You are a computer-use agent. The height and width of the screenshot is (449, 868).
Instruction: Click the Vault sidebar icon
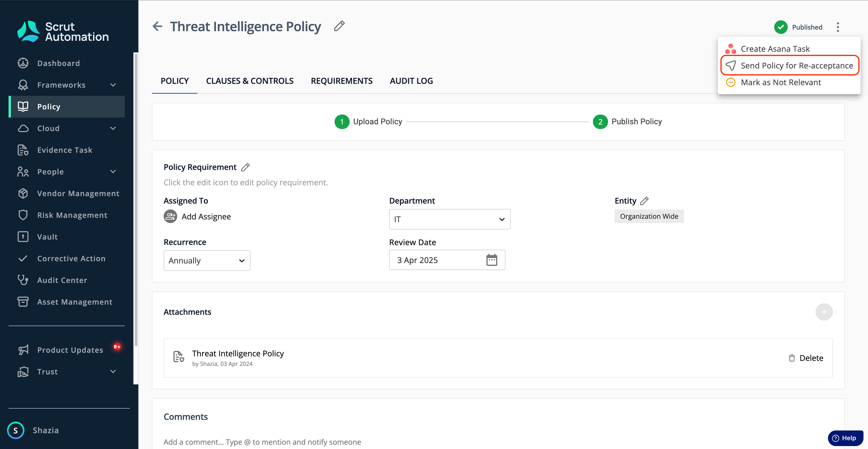pos(23,237)
